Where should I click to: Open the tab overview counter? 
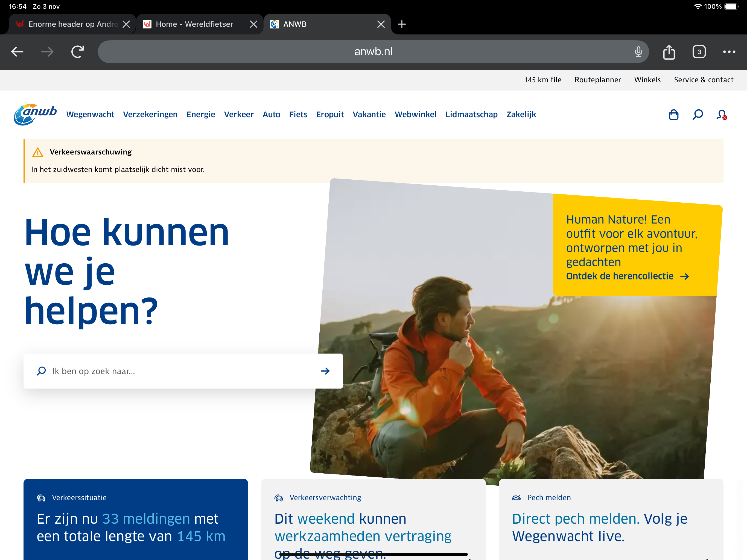[x=699, y=52]
